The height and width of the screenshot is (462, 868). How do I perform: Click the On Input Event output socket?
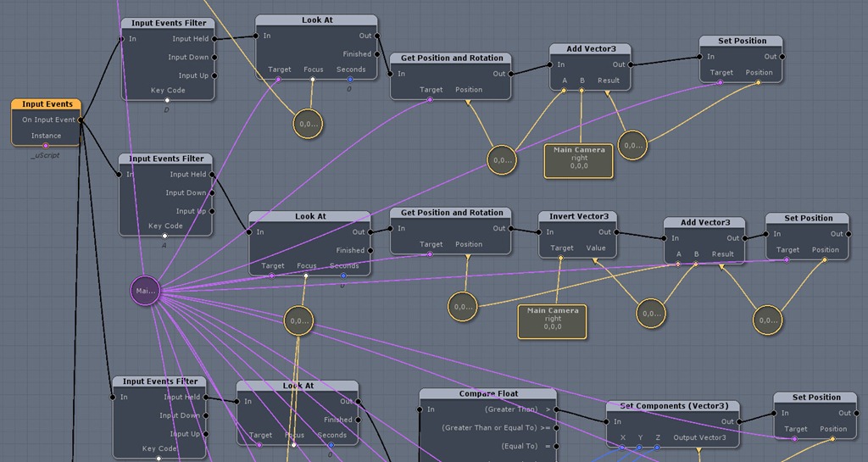pyautogui.click(x=81, y=120)
